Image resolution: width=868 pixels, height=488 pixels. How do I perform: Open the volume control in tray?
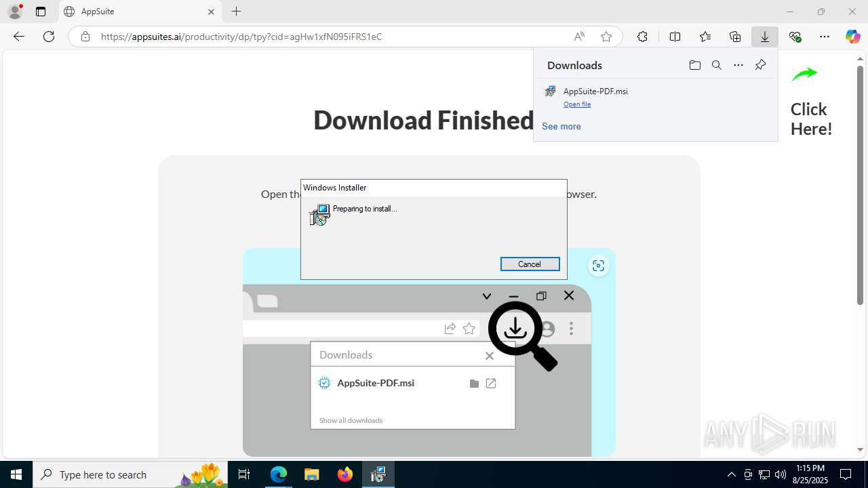pos(781,474)
